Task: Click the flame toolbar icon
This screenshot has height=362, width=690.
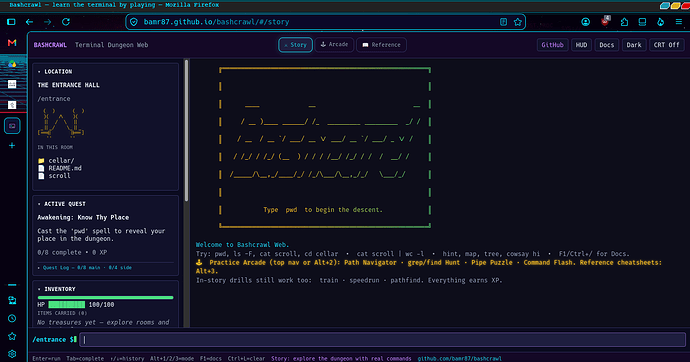Action: [661, 22]
